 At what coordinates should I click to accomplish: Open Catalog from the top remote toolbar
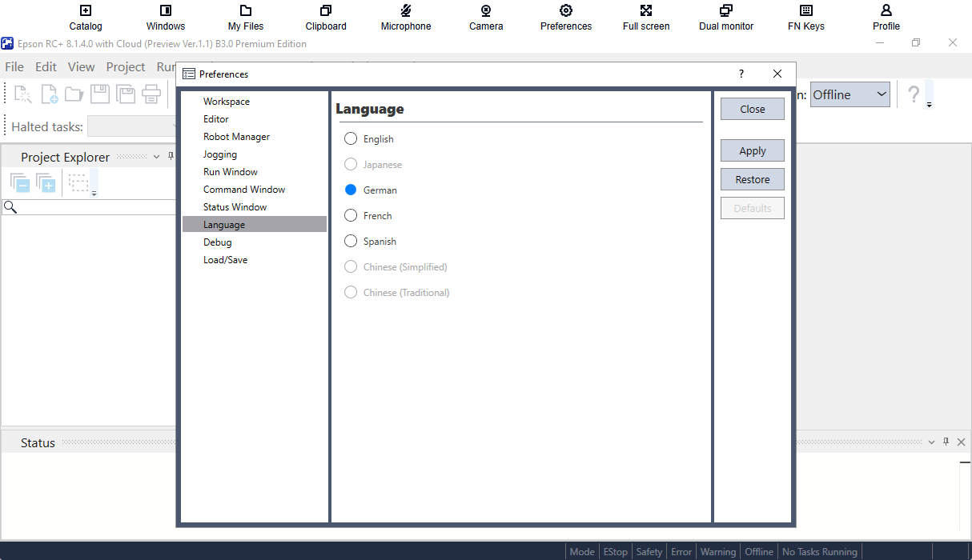[86, 18]
